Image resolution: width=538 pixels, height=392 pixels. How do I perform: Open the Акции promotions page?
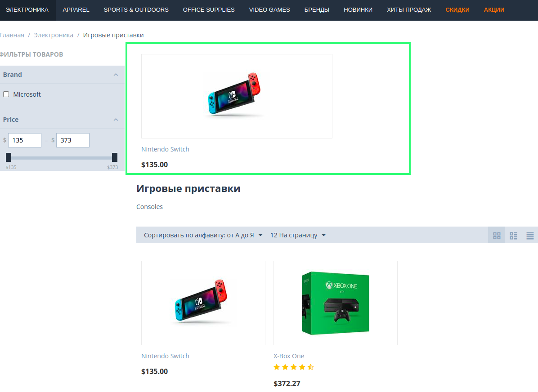[494, 10]
